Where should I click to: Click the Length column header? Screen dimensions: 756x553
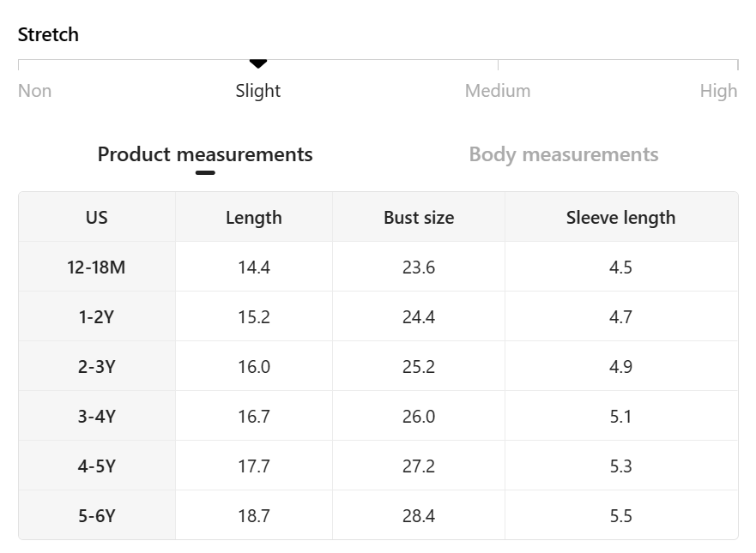pos(254,218)
